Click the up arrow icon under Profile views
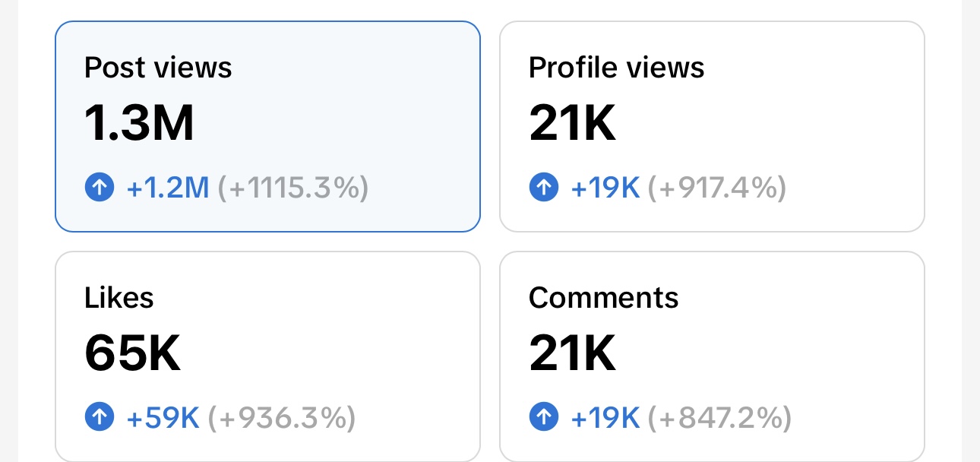The height and width of the screenshot is (462, 980). (x=543, y=187)
